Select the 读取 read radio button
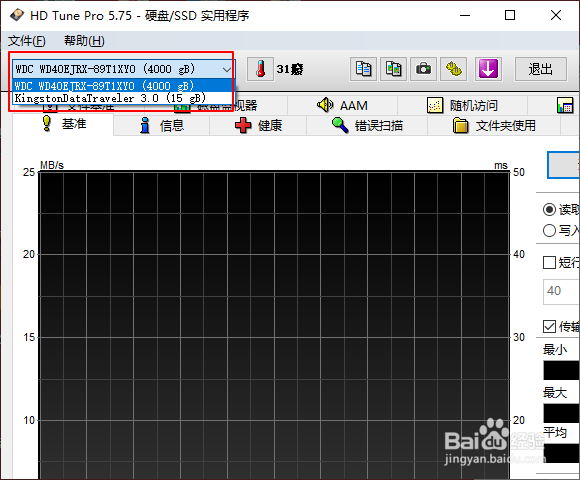 coord(549,210)
